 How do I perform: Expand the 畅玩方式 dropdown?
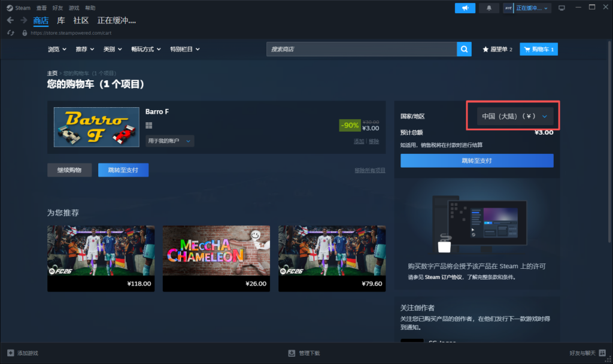point(146,49)
